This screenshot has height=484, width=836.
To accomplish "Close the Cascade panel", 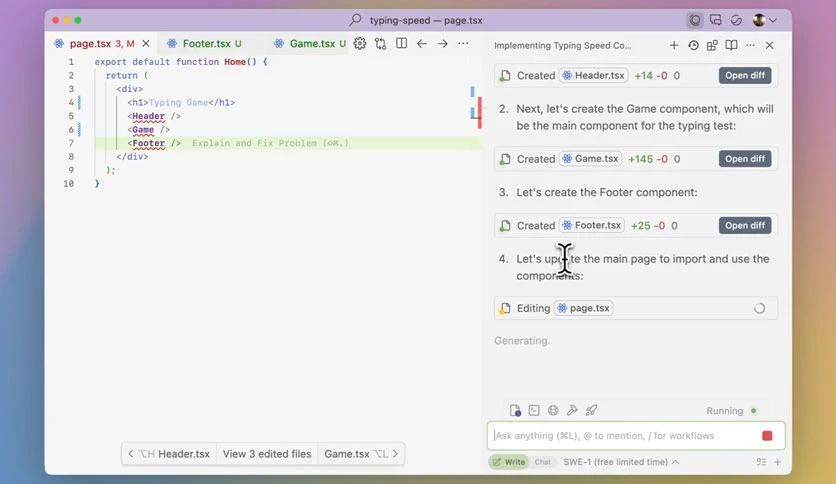I will click(769, 45).
